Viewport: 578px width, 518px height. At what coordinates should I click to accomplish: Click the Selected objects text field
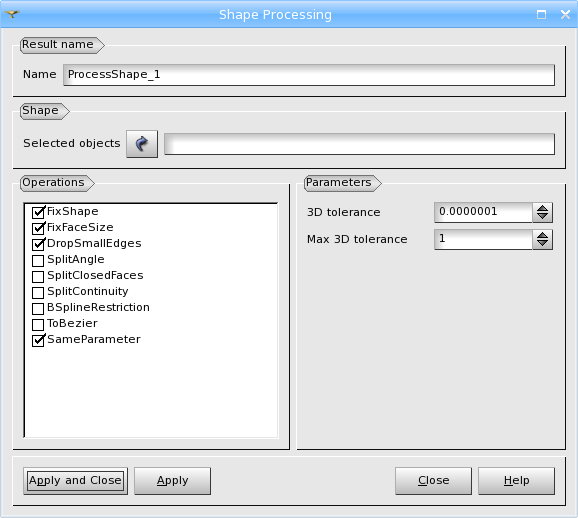point(359,144)
